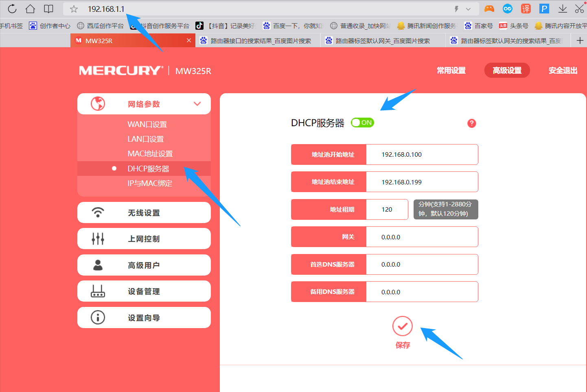The image size is (587, 392).
Task: Switch to 路由器接口的搜索结果 tab
Action: click(258, 40)
